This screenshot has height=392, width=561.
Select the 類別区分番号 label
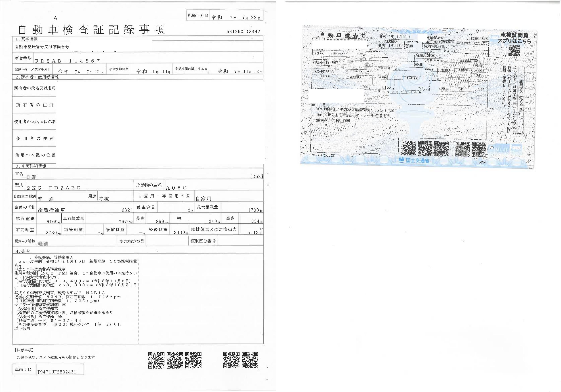click(203, 241)
